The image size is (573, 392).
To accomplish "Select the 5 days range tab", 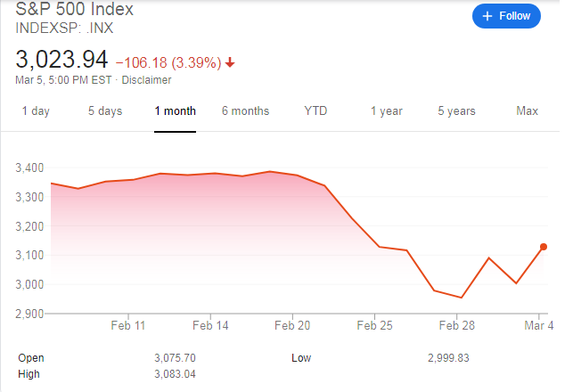I will click(x=104, y=111).
